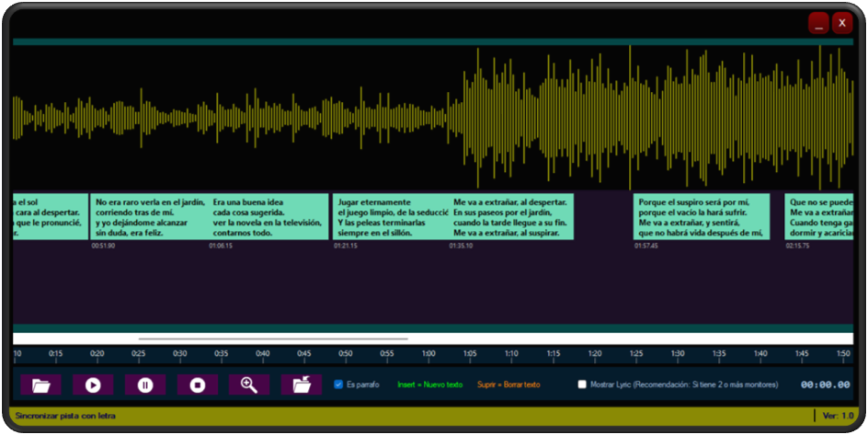Image resolution: width=868 pixels, height=435 pixels.
Task: Select the 'Era una buena idea' lyric block
Action: click(x=268, y=217)
